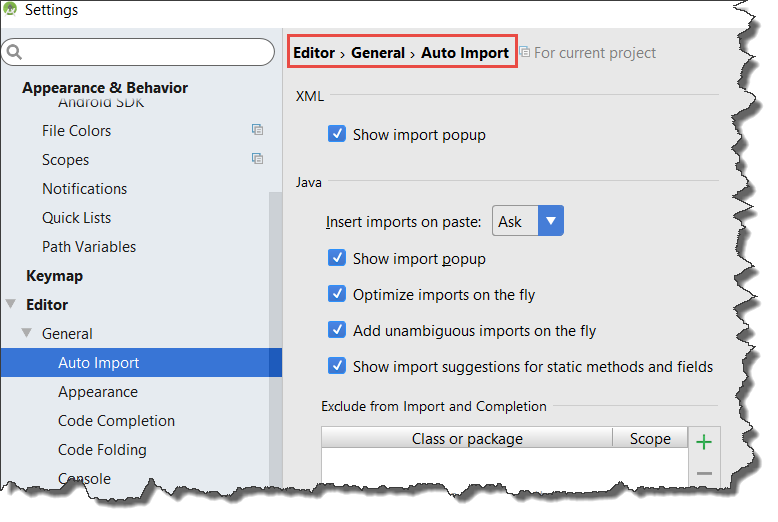Click the search magnifier icon
This screenshot has height=522, width=778.
point(14,52)
